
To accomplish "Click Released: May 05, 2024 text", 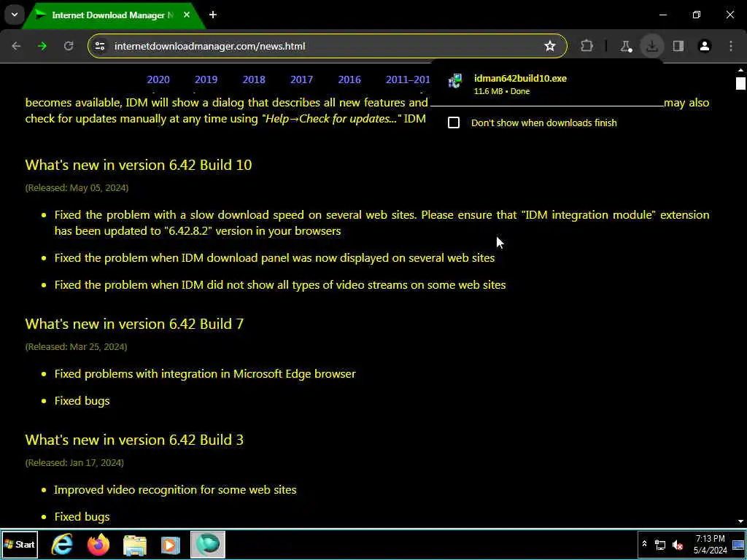I will point(77,187).
